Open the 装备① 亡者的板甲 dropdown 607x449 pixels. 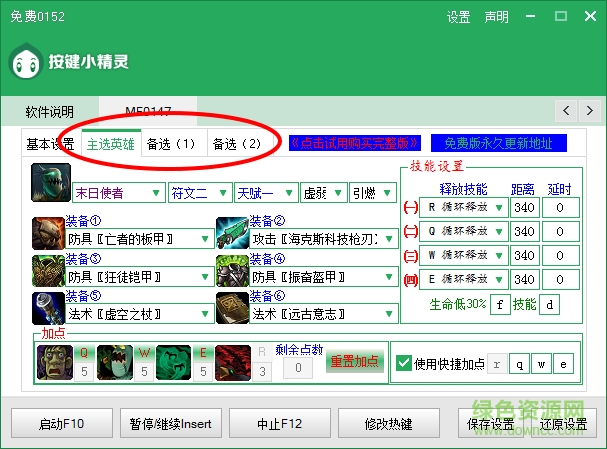pyautogui.click(x=138, y=239)
